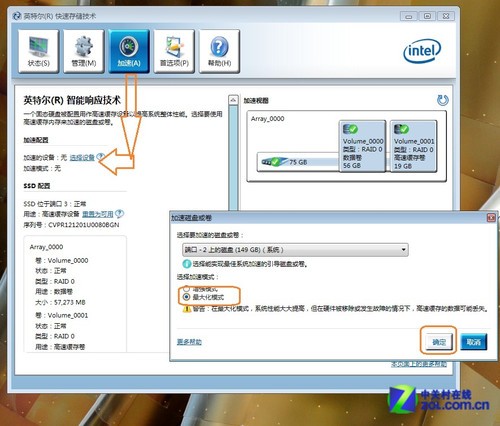The height and width of the screenshot is (426, 500).
Task: Click the 确定 OK button
Action: pyautogui.click(x=439, y=342)
